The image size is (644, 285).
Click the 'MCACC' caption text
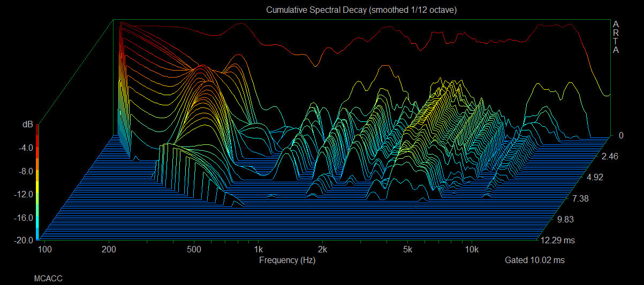[x=48, y=279]
